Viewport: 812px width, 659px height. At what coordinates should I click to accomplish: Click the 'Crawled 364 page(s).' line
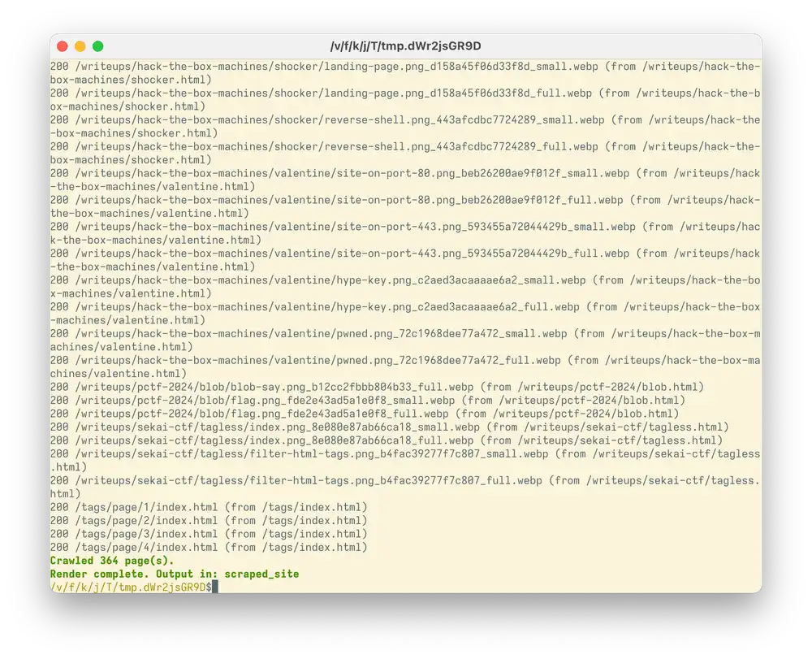point(112,561)
